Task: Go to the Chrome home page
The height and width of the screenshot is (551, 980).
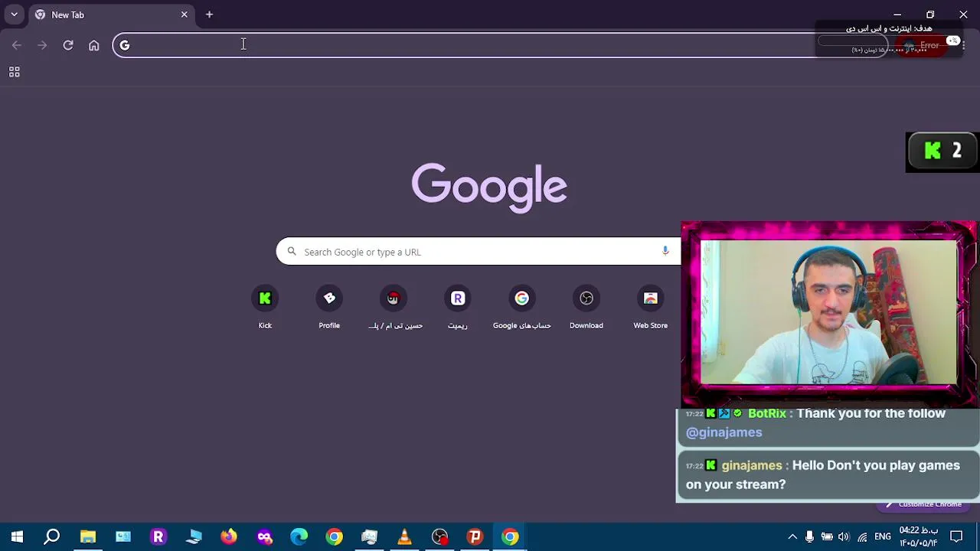Action: 94,45
